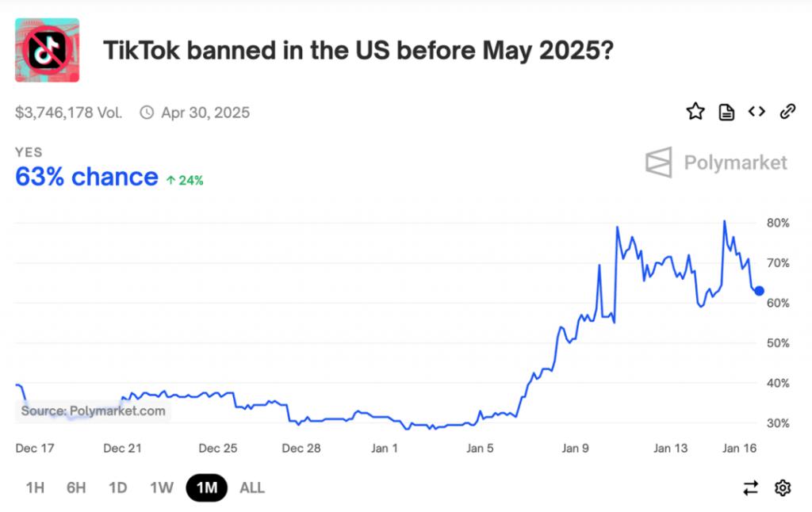
Task: Click the market title heading
Action: (358, 51)
